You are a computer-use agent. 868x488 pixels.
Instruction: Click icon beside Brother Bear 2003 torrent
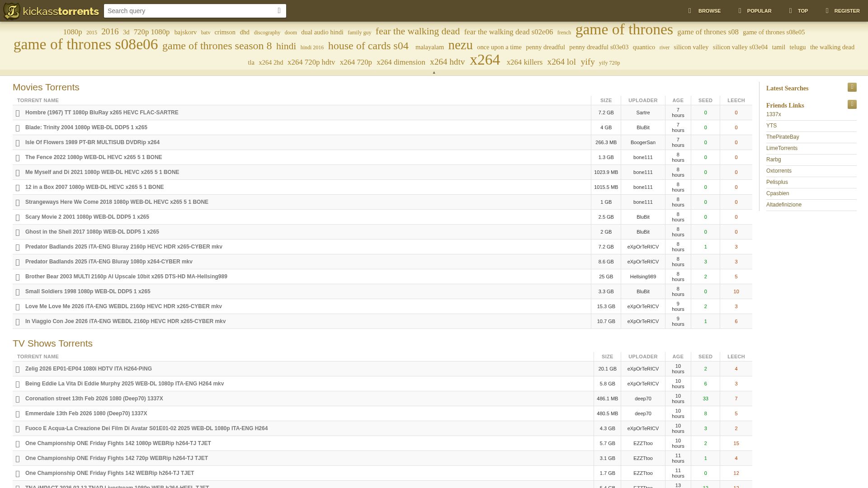click(18, 277)
